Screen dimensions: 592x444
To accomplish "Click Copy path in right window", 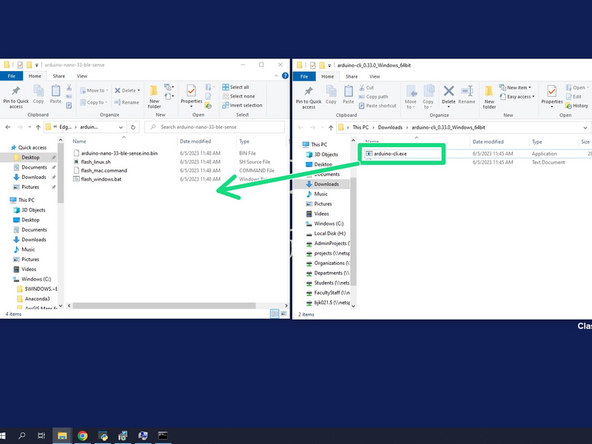I will coord(373,97).
